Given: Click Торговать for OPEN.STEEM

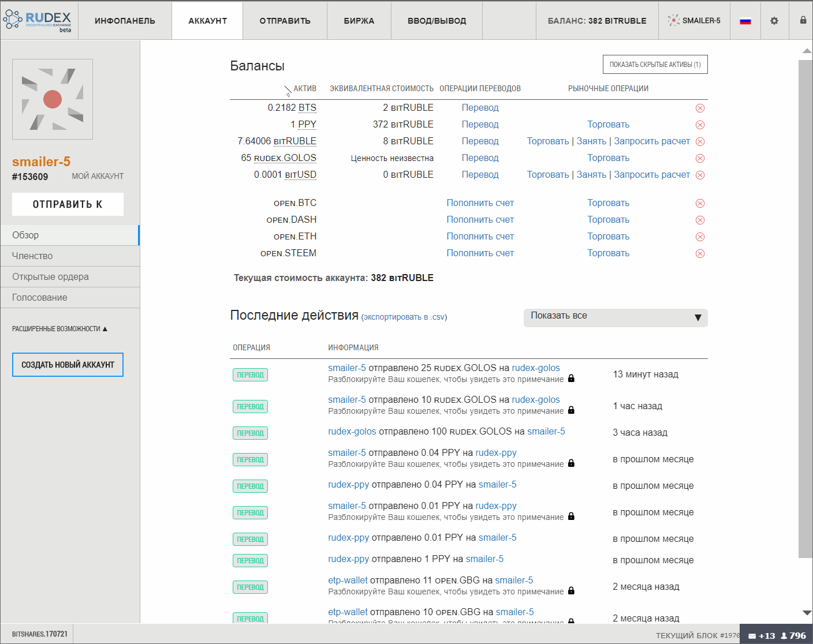Looking at the screenshot, I should click(608, 253).
